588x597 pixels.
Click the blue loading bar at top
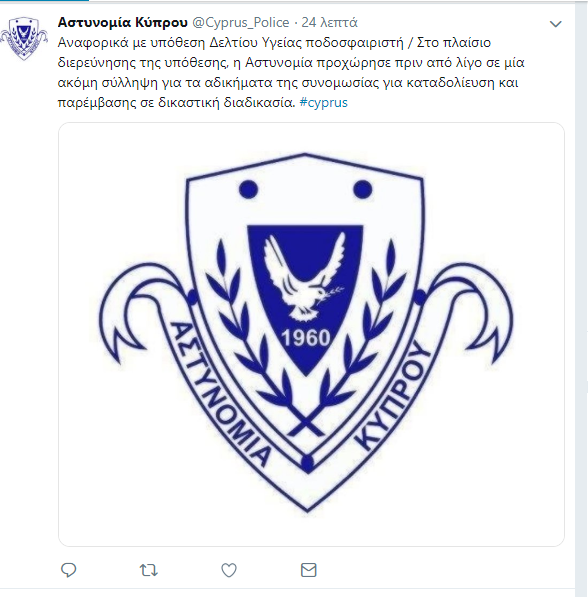coord(44,1)
